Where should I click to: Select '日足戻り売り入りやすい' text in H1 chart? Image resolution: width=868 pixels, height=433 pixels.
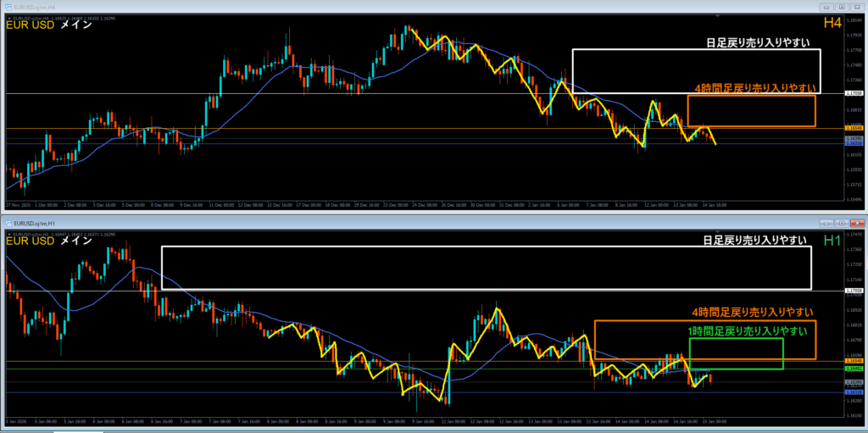pos(755,240)
